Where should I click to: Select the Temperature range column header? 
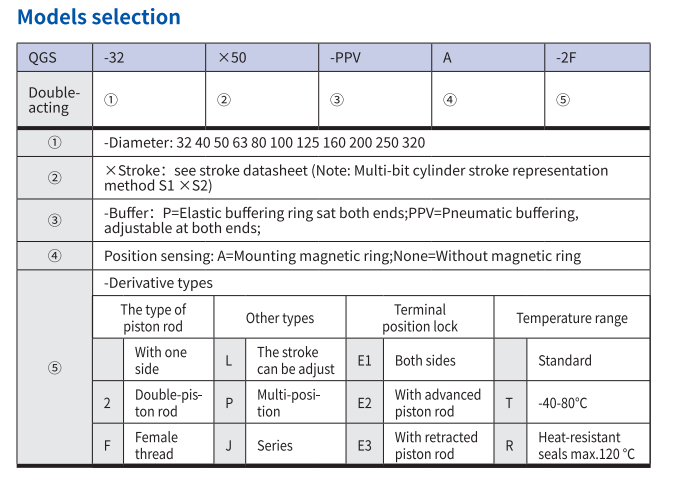(572, 319)
